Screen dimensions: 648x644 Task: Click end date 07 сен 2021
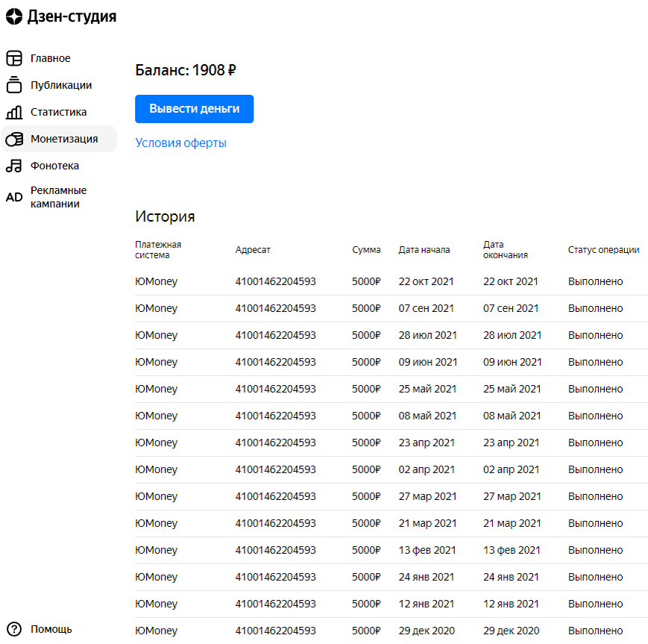point(511,308)
